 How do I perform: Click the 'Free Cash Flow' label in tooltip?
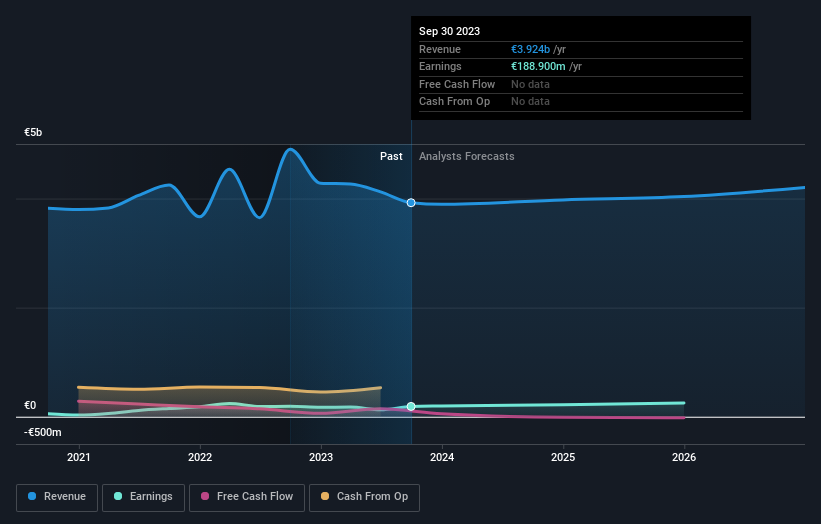pyautogui.click(x=457, y=84)
